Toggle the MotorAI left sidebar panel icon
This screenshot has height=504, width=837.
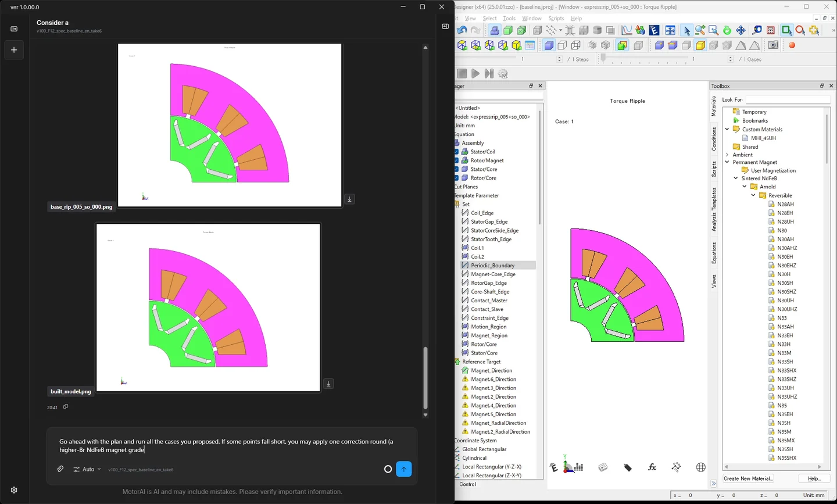[x=14, y=28]
